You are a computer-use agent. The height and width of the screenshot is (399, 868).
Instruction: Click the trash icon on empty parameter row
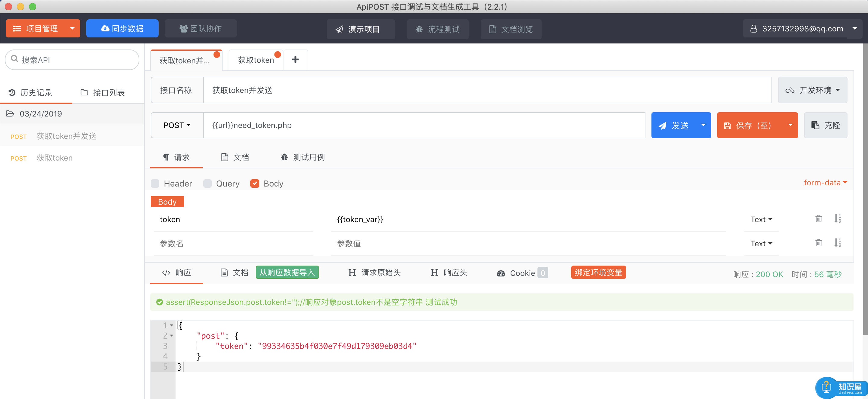click(818, 243)
